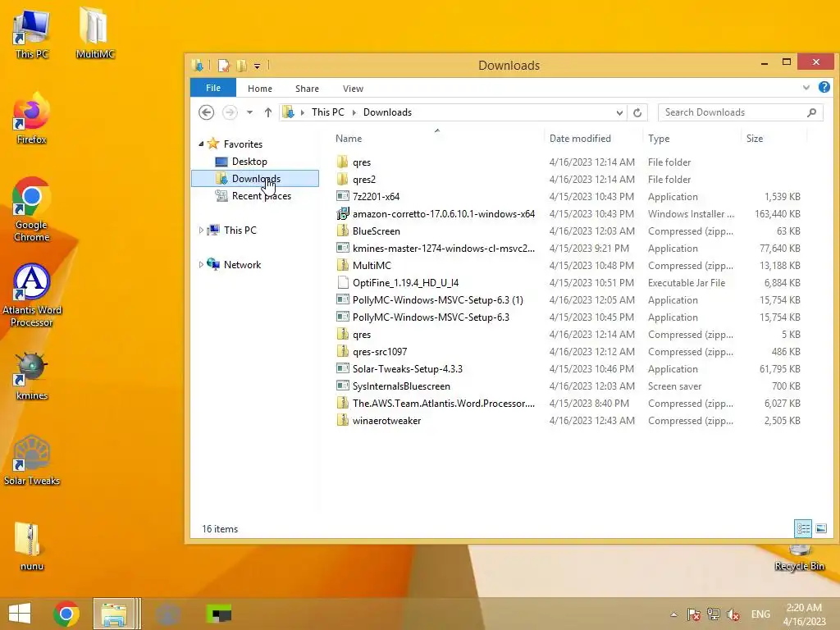Viewport: 840px width, 630px height.
Task: Sort by Name column header
Action: pyautogui.click(x=437, y=138)
